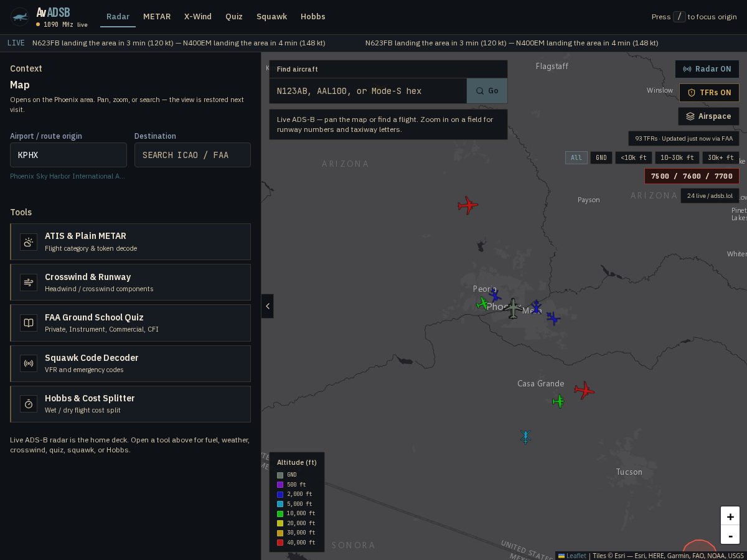
Task: Click the 20,000 ft legend entry
Action: click(296, 523)
